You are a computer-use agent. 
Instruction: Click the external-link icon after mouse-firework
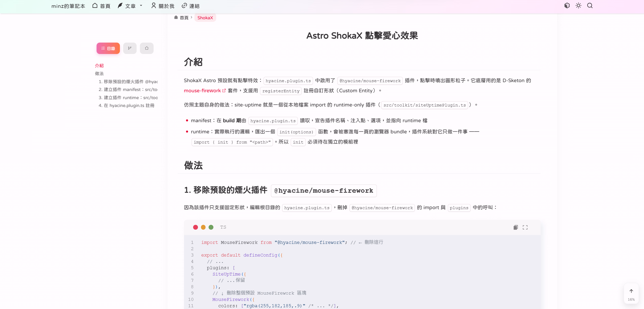click(x=224, y=90)
